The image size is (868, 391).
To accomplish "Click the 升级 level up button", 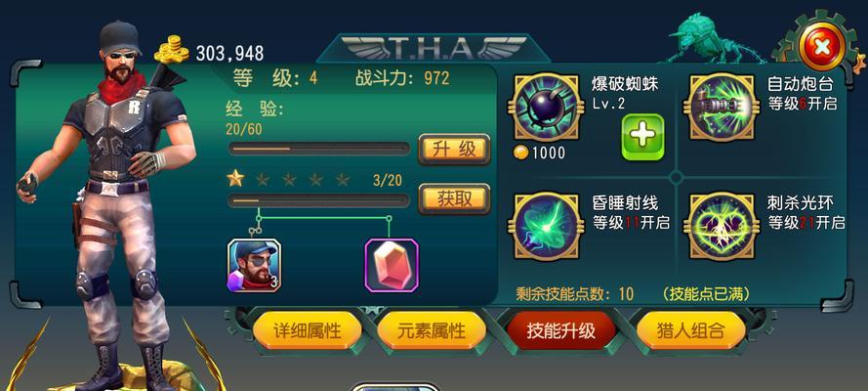I will pos(454,149).
